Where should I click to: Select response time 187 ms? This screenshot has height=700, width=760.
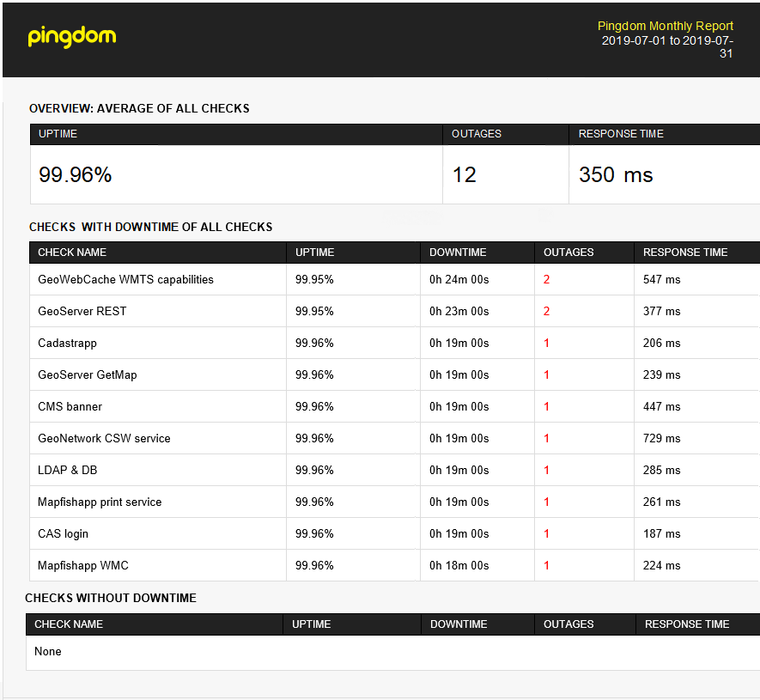point(661,533)
